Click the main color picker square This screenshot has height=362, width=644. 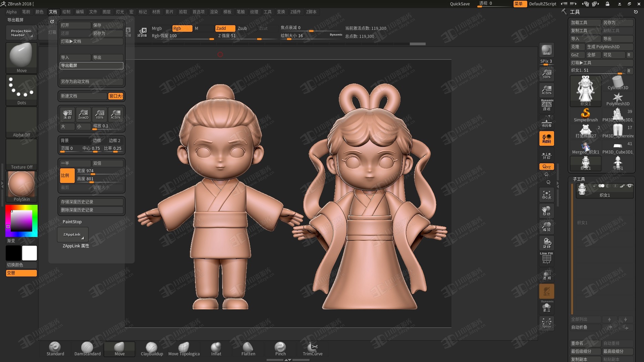[21, 221]
